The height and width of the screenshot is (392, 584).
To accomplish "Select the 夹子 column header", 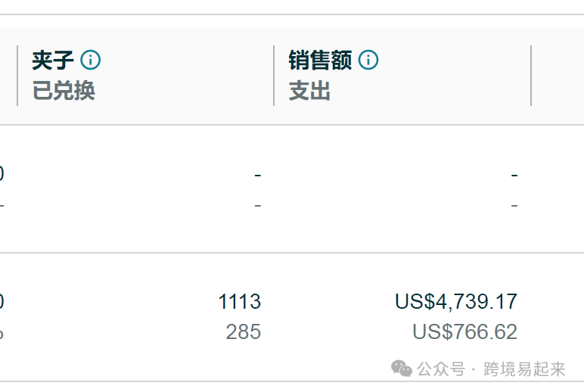I will [52, 61].
